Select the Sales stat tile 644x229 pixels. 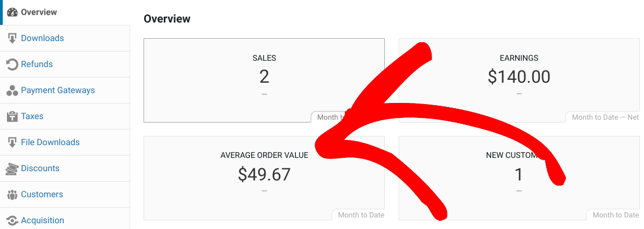(x=264, y=80)
